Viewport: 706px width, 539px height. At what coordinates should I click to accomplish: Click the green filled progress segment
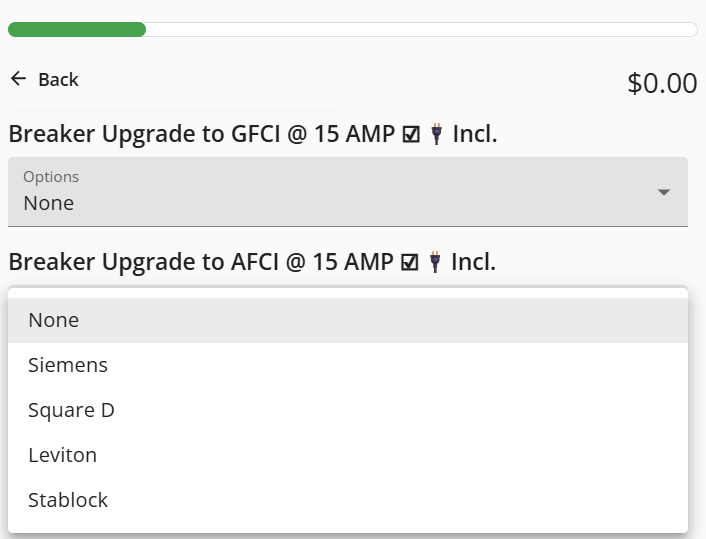point(77,30)
